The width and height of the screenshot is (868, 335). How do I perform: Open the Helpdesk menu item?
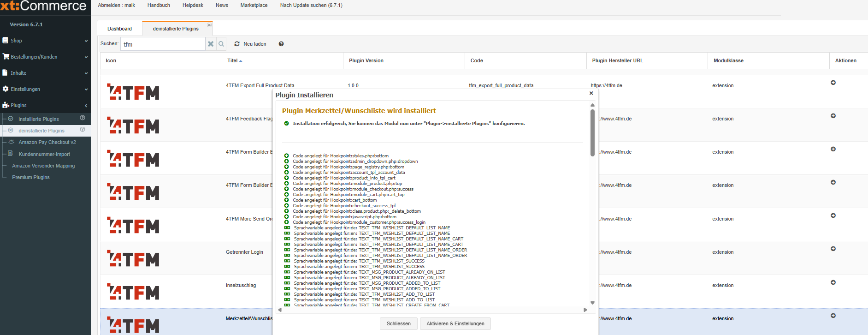tap(193, 5)
